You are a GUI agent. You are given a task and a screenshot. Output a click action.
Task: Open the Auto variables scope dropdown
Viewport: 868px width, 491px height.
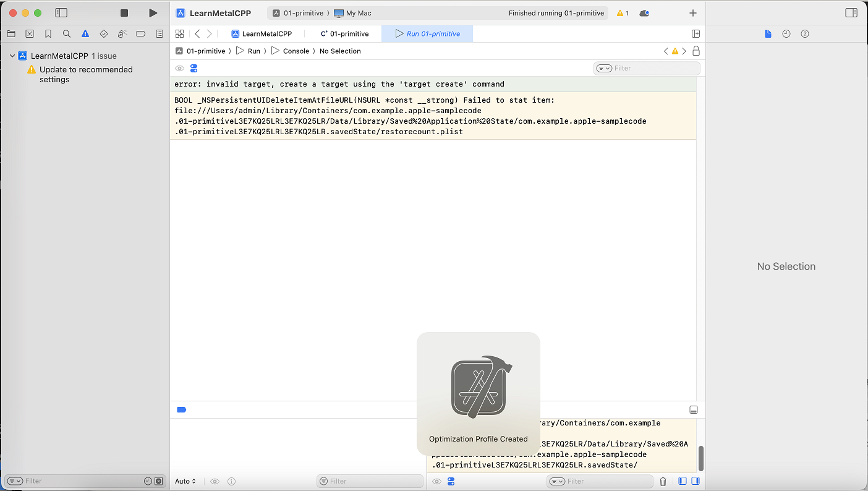tap(185, 481)
